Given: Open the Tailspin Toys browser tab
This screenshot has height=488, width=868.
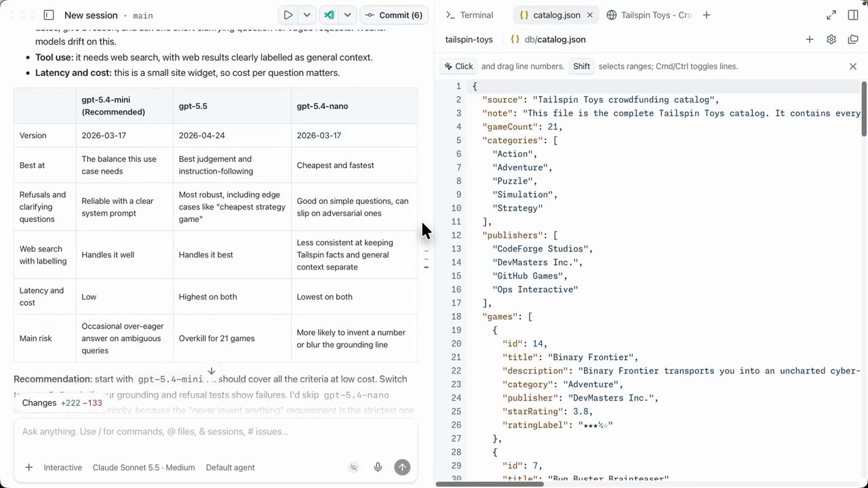Looking at the screenshot, I should pyautogui.click(x=650, y=15).
